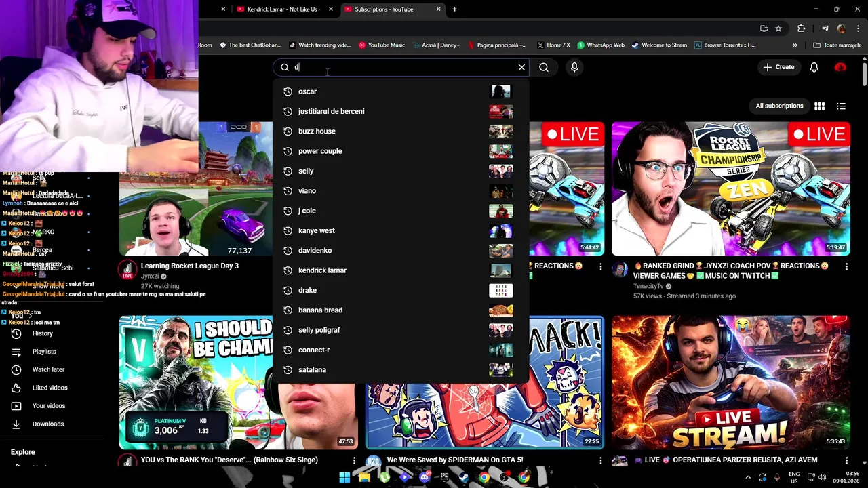Open the Windows Start menu

click(x=344, y=477)
